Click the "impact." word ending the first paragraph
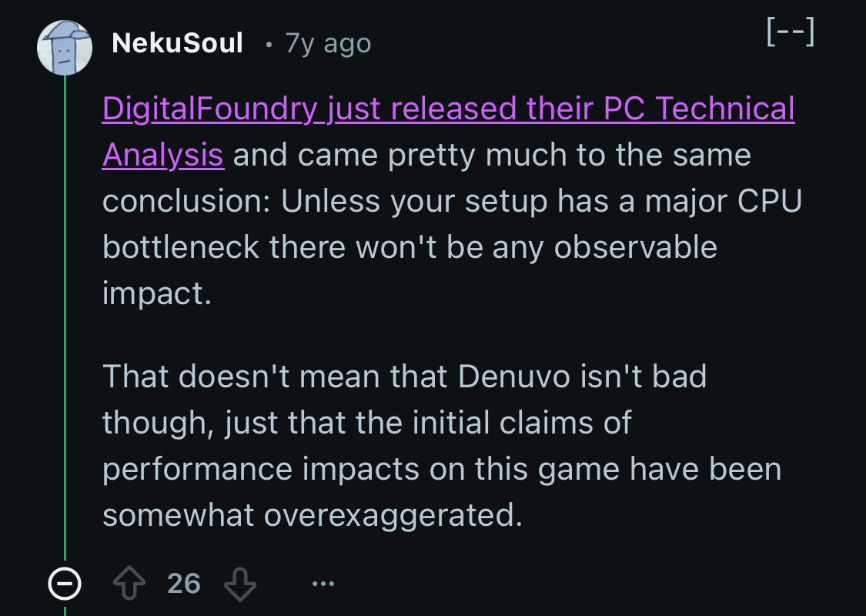The image size is (866, 616). [x=156, y=294]
